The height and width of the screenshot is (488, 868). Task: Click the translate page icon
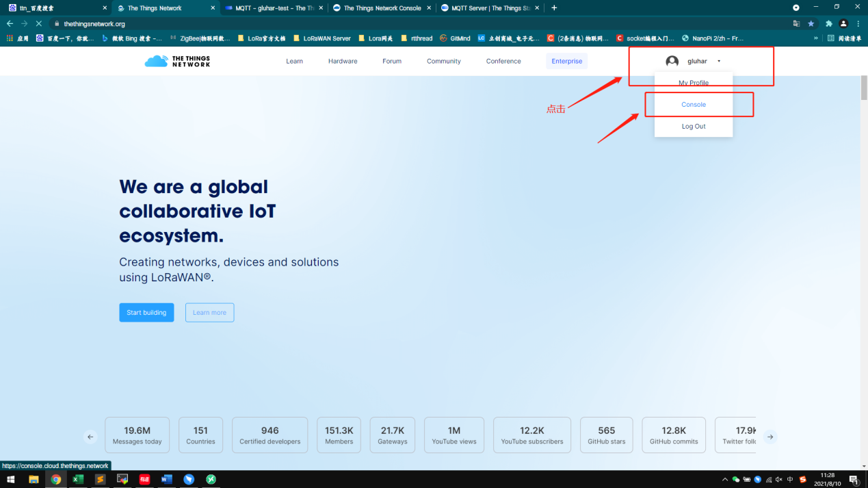coord(796,23)
